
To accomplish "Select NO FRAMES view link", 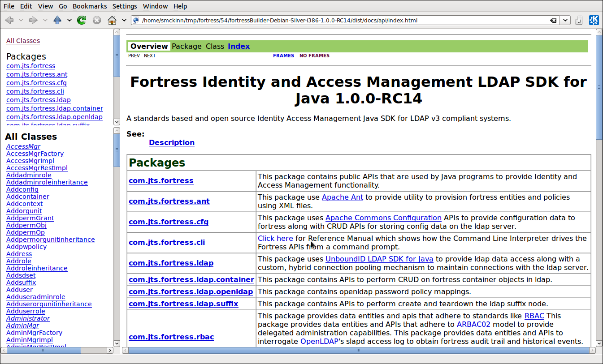I will tap(314, 56).
